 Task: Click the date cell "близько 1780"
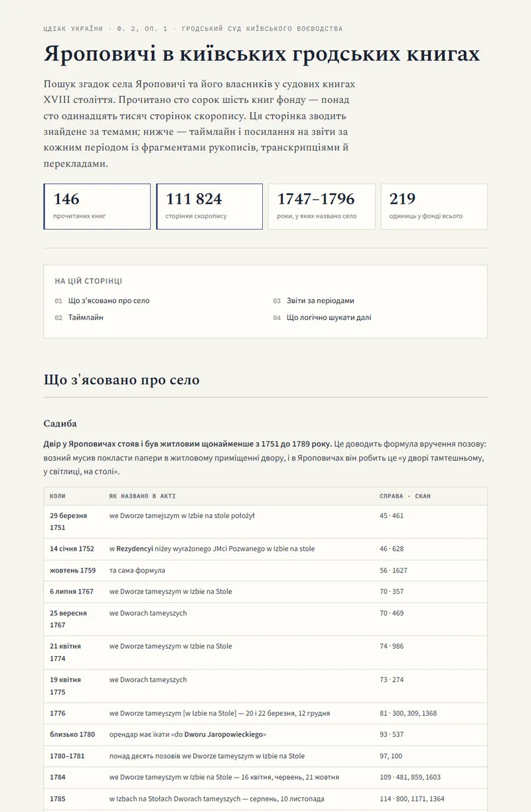[72, 734]
